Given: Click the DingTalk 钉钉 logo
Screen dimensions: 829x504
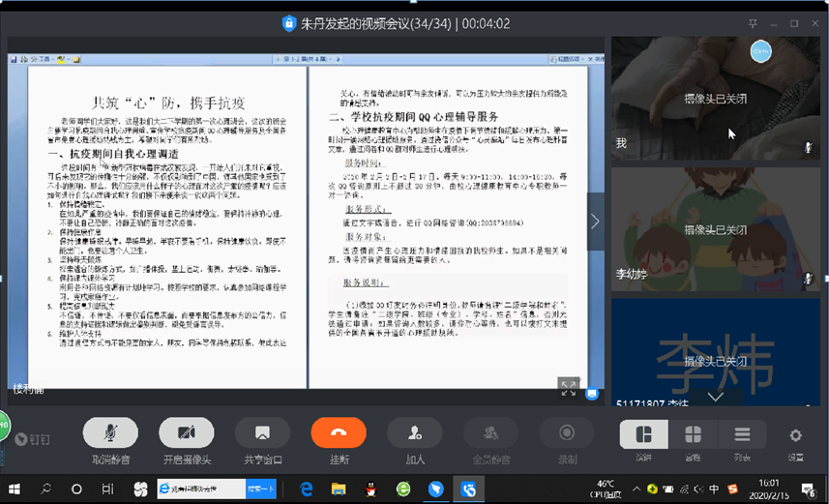Looking at the screenshot, I should click(x=32, y=439).
